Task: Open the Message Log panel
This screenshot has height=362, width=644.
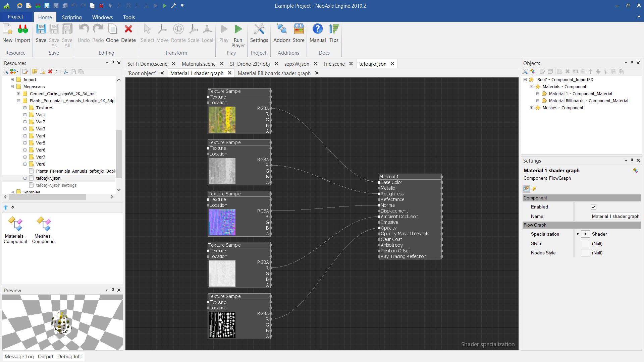Action: tap(19, 356)
